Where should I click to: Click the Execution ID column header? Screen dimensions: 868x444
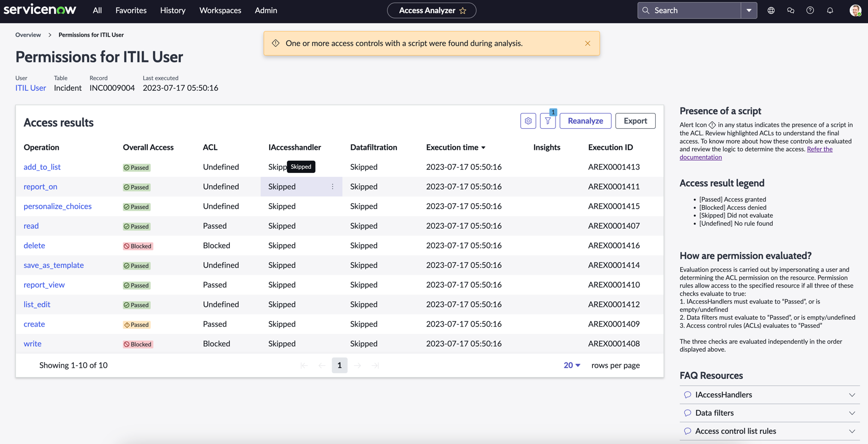[x=611, y=147]
